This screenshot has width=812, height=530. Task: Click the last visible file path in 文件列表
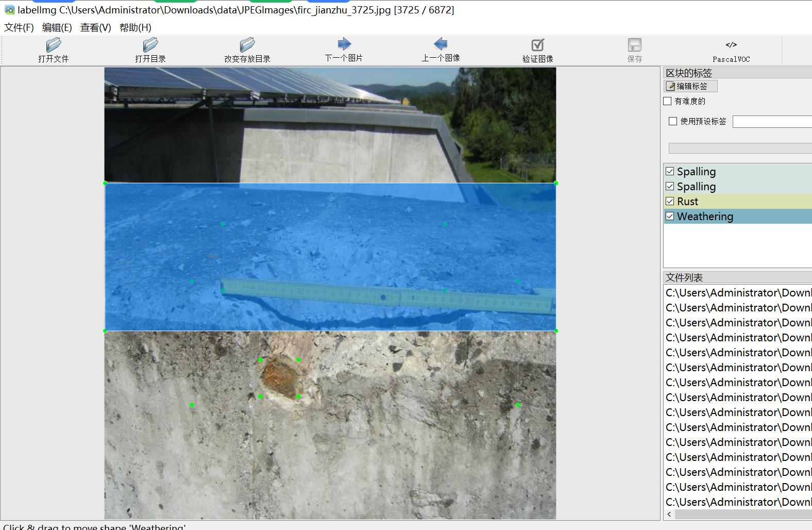pos(738,502)
